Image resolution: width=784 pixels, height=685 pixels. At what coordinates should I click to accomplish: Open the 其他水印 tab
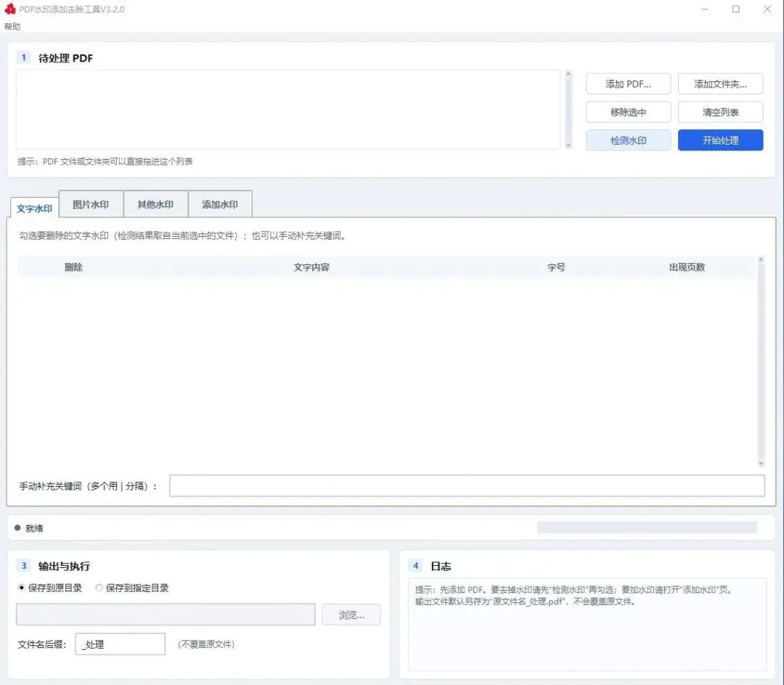click(155, 204)
